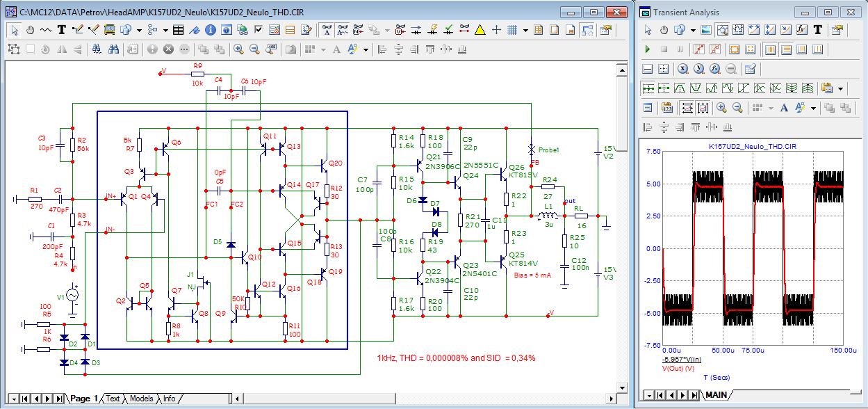Toggle the grid display icon in schematic toolbar
Image resolution: width=868 pixels, height=409 pixels.
coord(511,30)
